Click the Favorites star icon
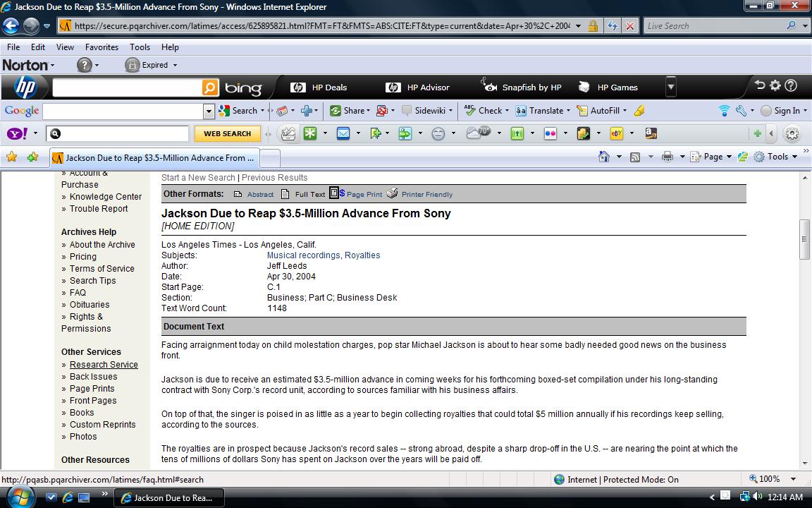This screenshot has width=812, height=508. 11,157
